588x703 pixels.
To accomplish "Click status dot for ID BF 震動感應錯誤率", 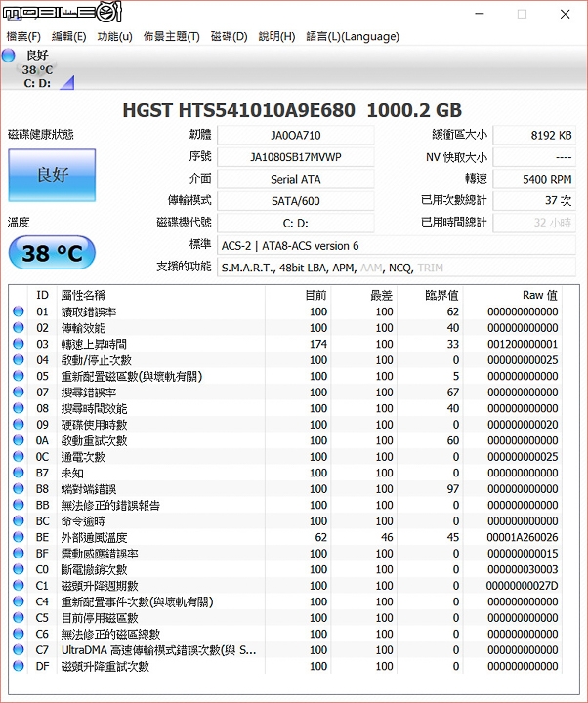I will coord(19,554).
